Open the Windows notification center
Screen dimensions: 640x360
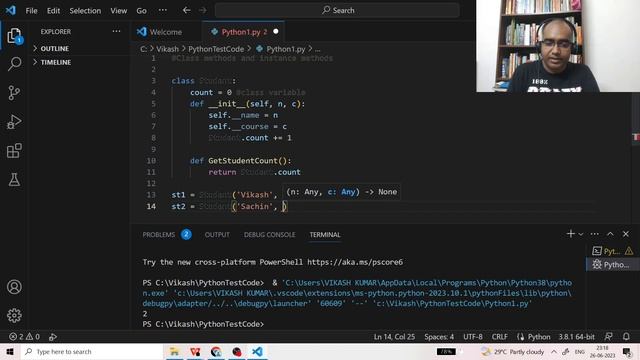pos(627,351)
